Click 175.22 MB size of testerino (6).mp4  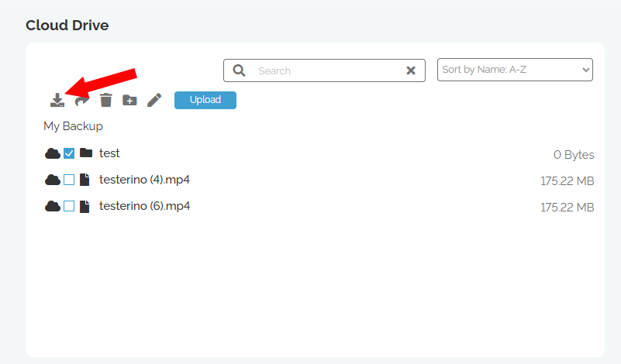568,208
